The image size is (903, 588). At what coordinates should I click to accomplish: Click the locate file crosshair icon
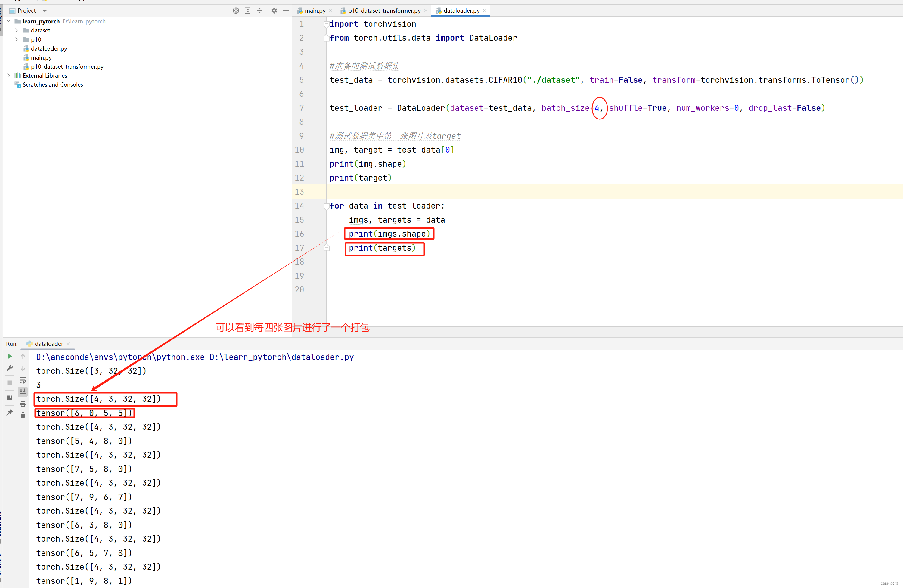[236, 11]
